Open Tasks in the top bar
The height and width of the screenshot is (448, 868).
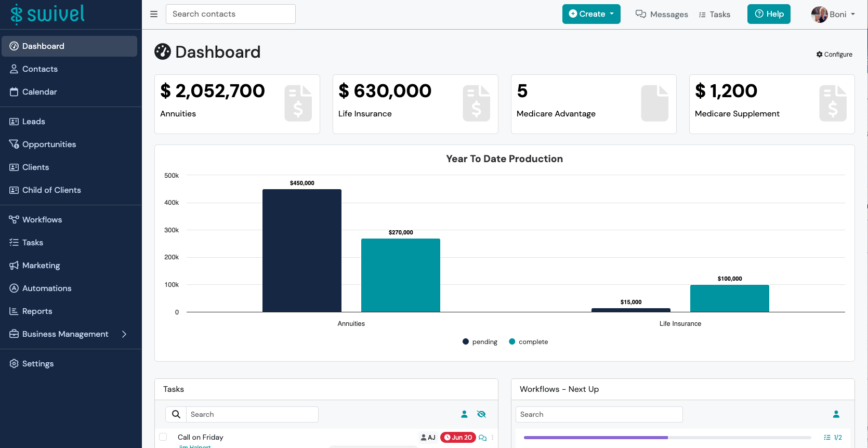tap(715, 14)
